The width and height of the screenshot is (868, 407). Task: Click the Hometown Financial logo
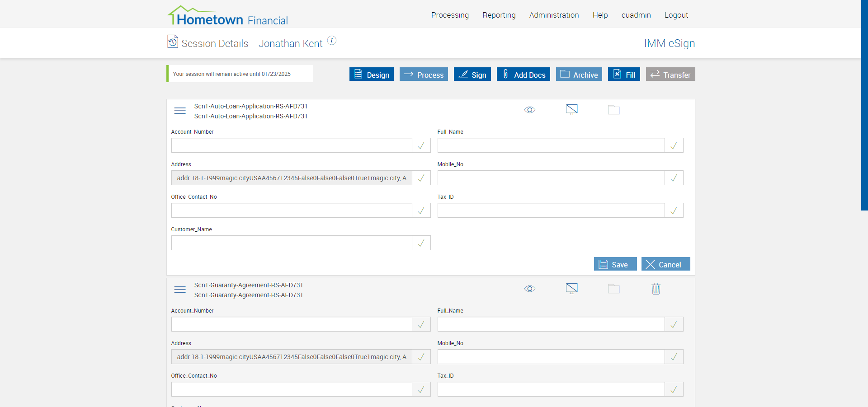click(x=228, y=15)
